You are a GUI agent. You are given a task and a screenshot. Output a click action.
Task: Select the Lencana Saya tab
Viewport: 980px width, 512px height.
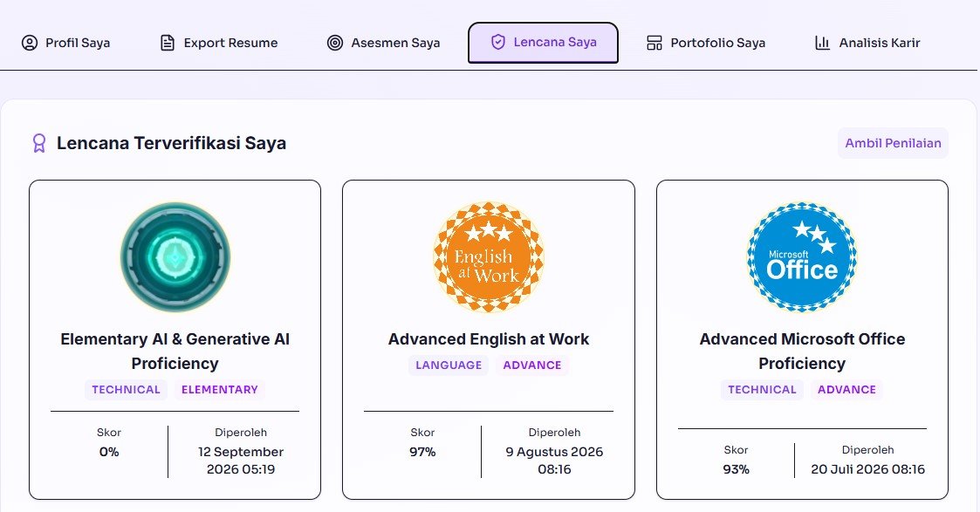[x=543, y=43]
